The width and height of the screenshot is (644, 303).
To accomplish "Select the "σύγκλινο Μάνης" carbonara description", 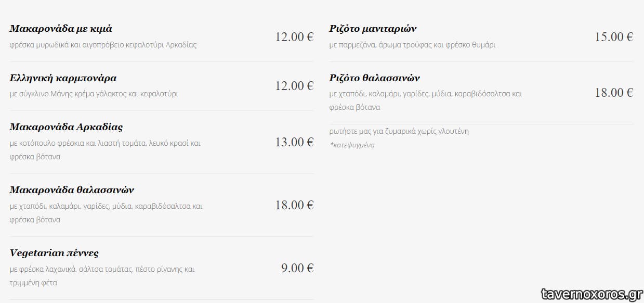I will point(94,94).
